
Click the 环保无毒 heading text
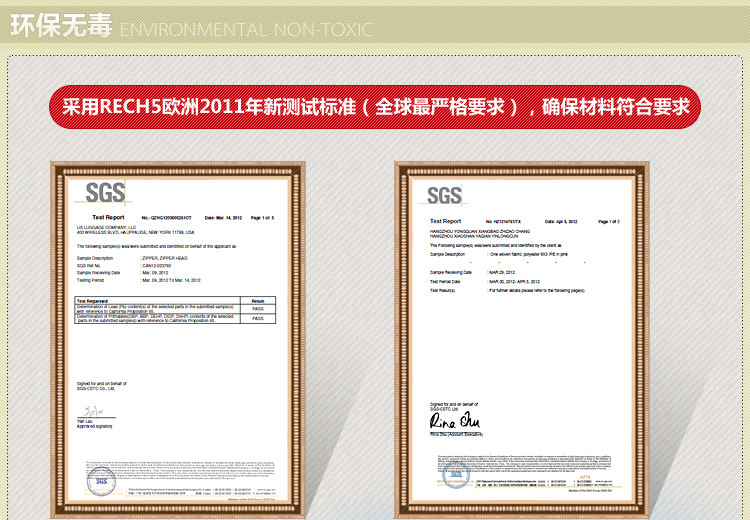(61, 25)
